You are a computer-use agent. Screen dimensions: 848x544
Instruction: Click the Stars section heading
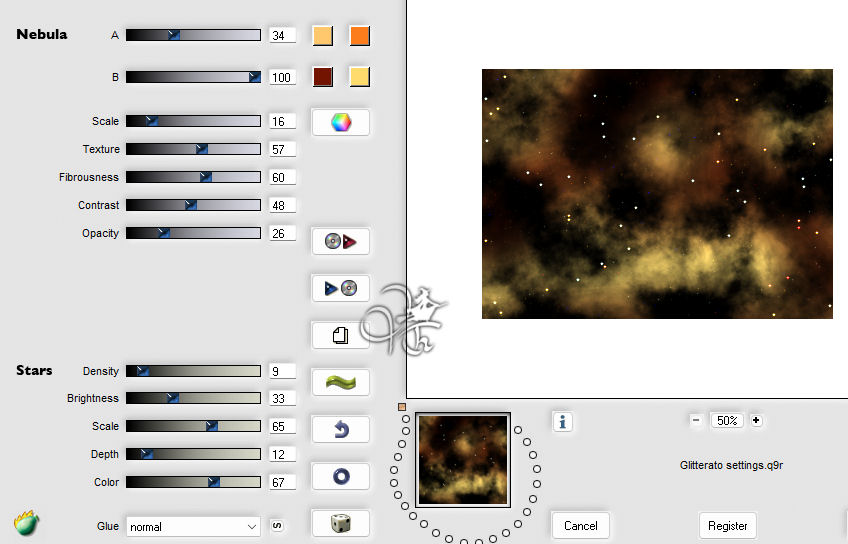[x=34, y=370]
